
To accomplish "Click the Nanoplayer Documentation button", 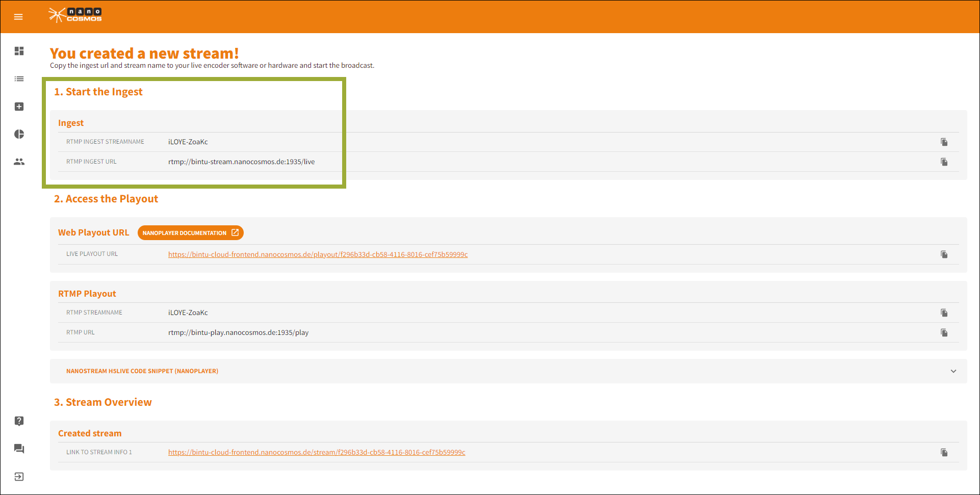I will 190,233.
